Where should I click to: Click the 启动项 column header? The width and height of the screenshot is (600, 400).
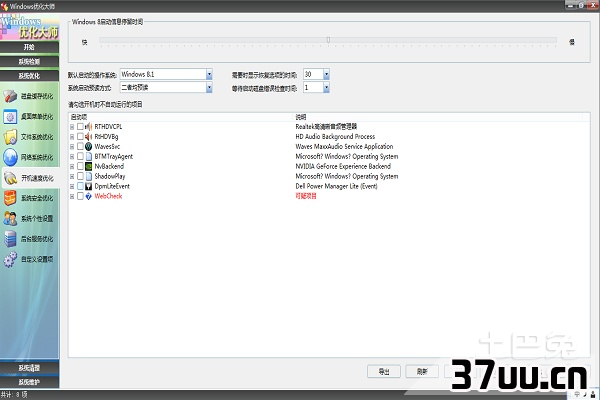(79, 117)
